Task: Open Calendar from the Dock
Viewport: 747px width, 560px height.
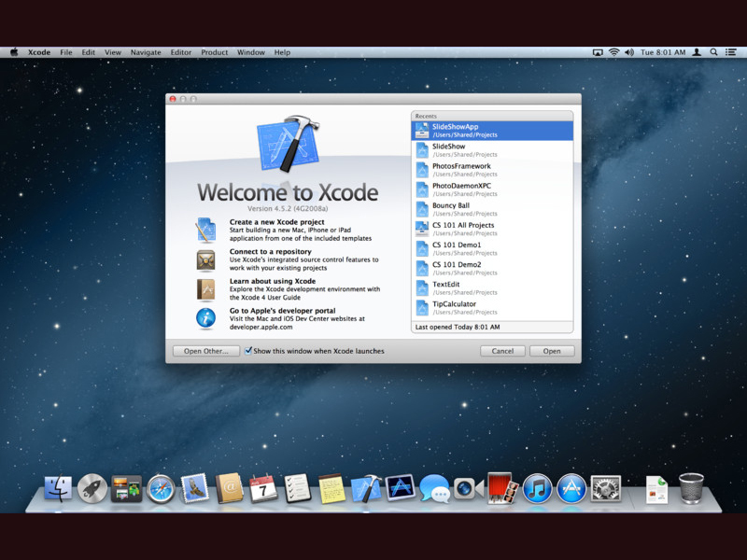Action: 263,488
